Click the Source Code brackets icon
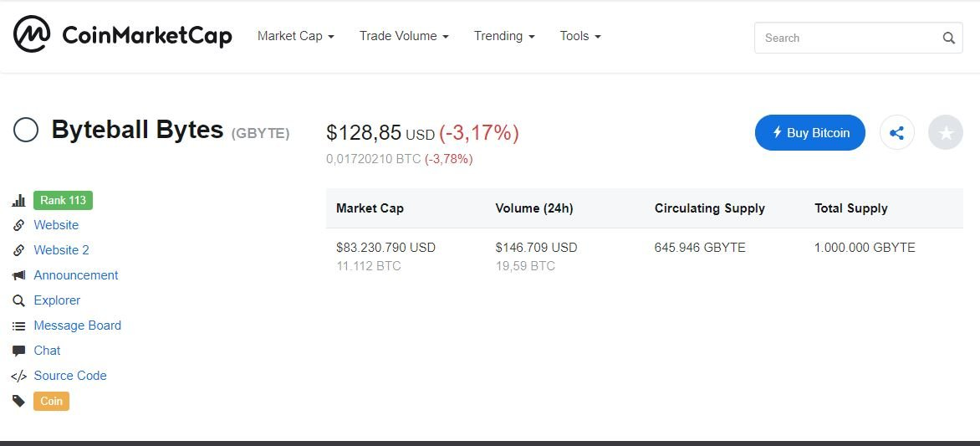 [x=18, y=376]
